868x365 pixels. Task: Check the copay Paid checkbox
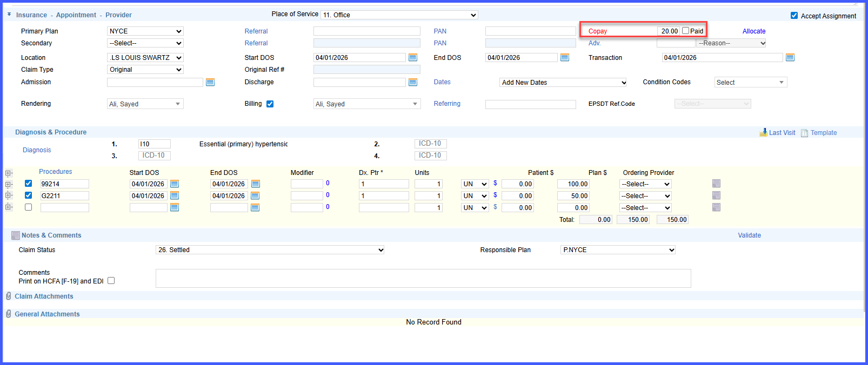point(685,31)
